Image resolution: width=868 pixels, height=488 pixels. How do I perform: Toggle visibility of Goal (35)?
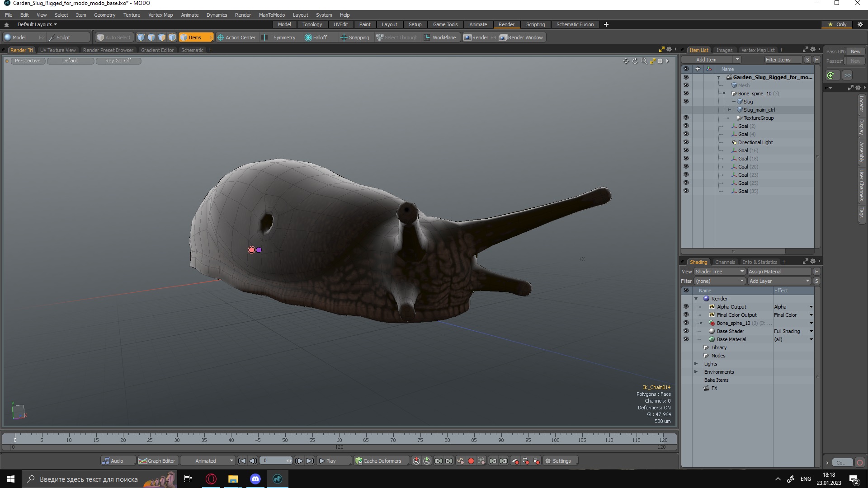point(686,191)
